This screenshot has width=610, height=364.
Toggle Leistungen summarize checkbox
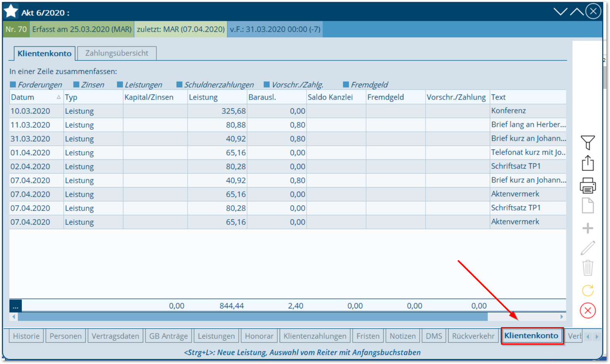tap(120, 84)
